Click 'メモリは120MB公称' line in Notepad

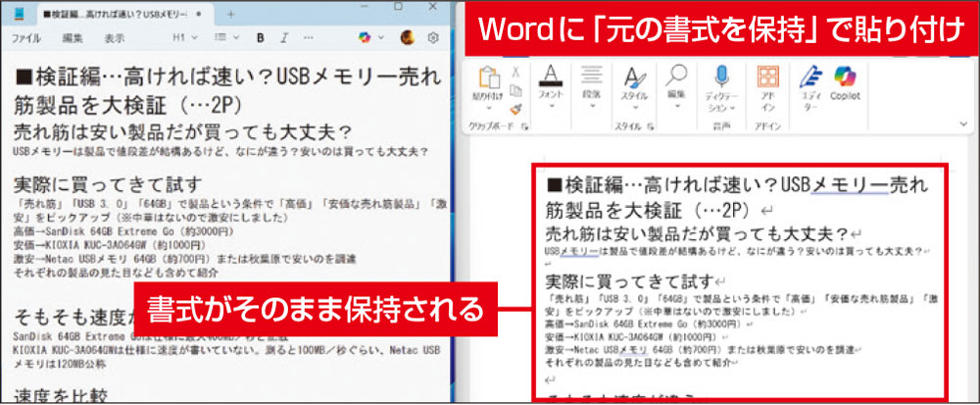pyautogui.click(x=60, y=363)
